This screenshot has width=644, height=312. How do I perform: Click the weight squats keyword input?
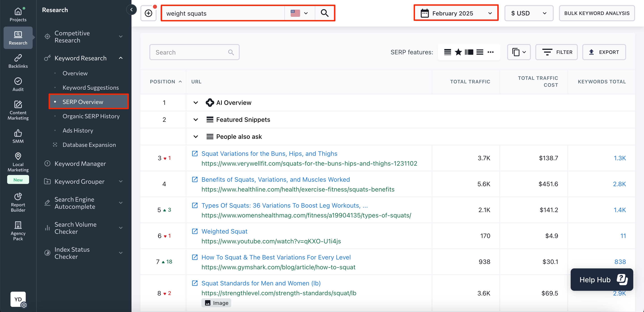click(224, 13)
